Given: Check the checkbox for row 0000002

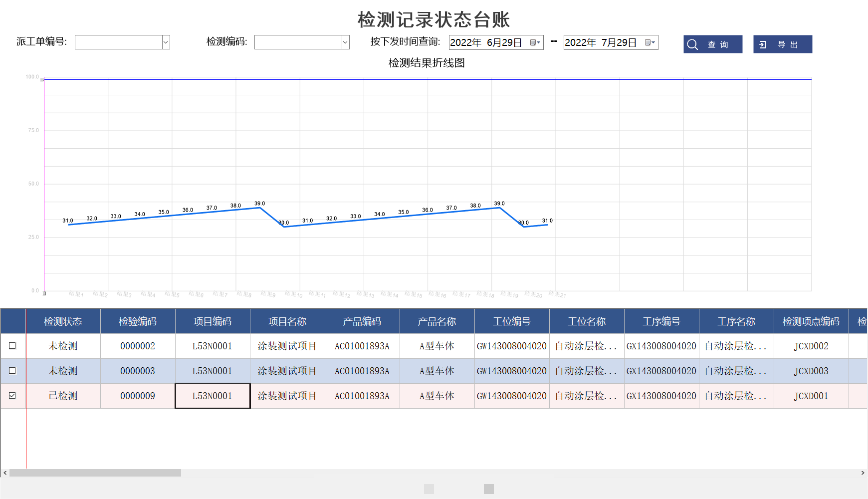Looking at the screenshot, I should [12, 346].
